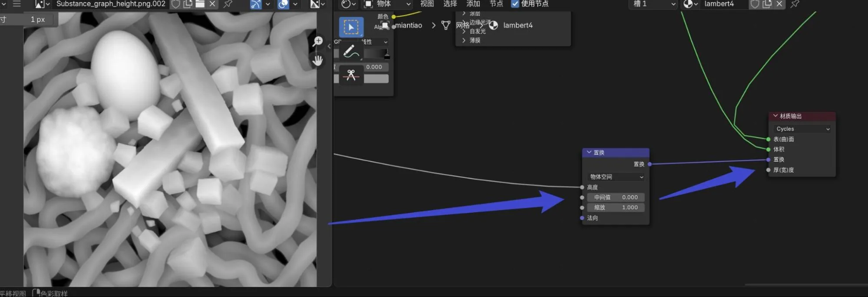Open the 槽 1 material slot dropdown
The height and width of the screenshot is (297, 868).
click(653, 4)
